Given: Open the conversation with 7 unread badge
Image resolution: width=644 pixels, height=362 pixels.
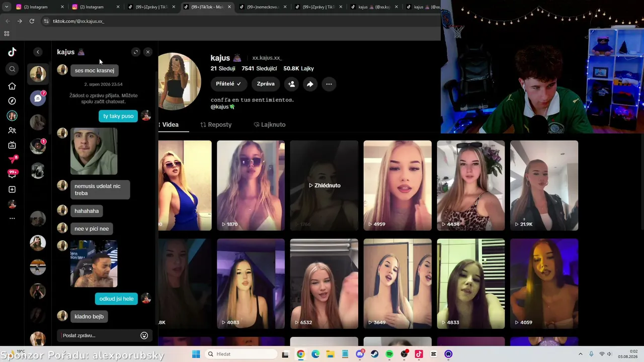Looking at the screenshot, I should (38, 98).
